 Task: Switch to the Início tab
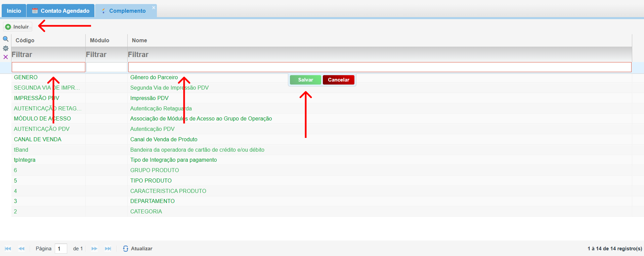14,11
